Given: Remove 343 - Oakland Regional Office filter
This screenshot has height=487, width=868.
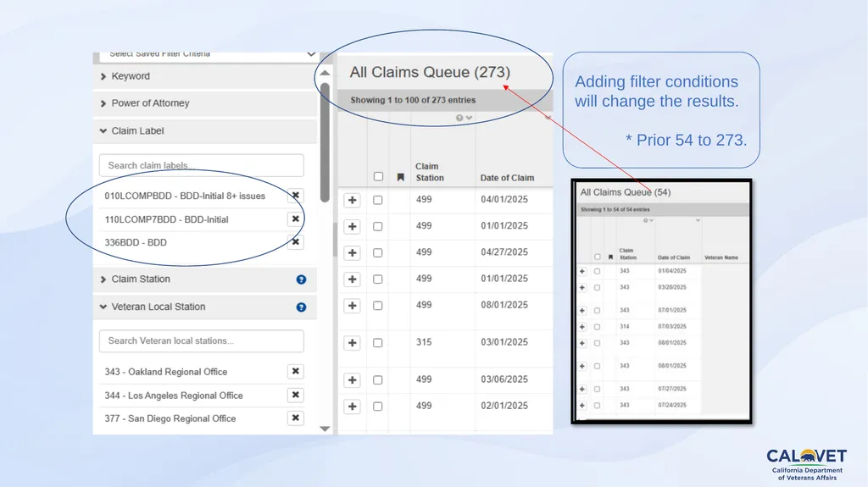Looking at the screenshot, I should click(296, 371).
